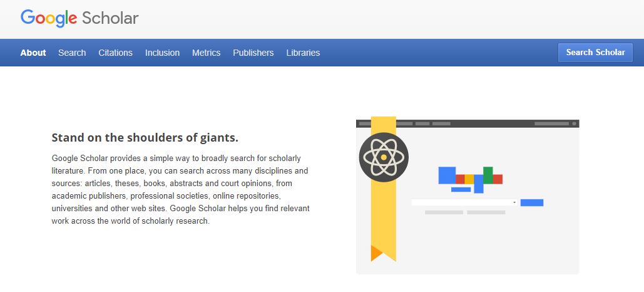Open the Citations tab
The width and height of the screenshot is (644, 292).
[x=115, y=53]
